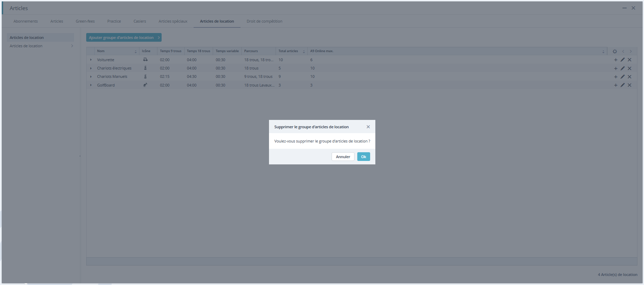
Task: Sort by the A9 Online max. column
Action: 457,51
